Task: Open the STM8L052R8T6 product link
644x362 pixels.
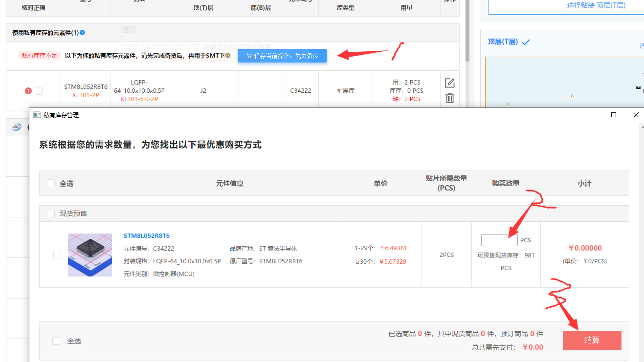Action: [147, 235]
